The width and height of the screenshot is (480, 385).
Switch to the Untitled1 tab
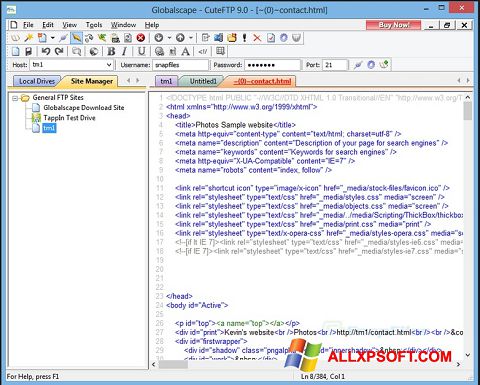click(203, 81)
